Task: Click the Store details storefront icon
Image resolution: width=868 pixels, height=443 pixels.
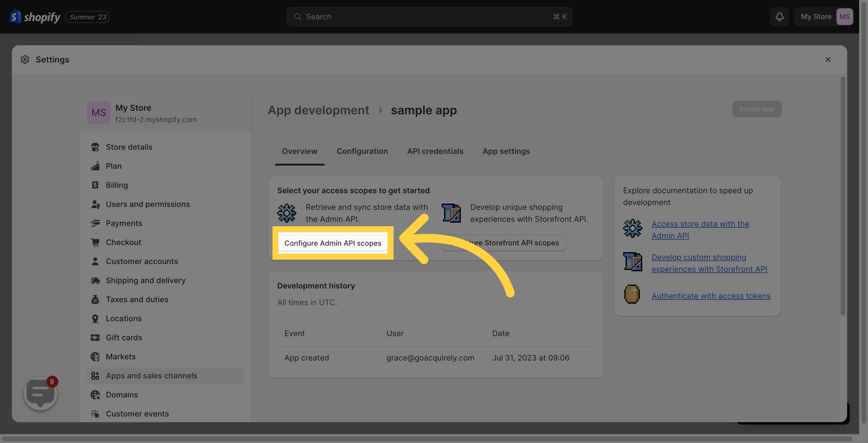Action: click(x=95, y=147)
